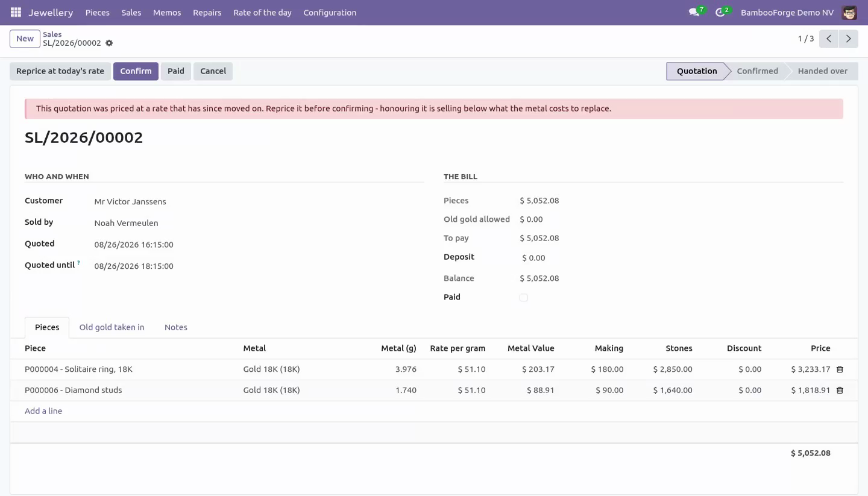Open the apps grid menu icon
This screenshot has width=868, height=496.
[x=16, y=12]
